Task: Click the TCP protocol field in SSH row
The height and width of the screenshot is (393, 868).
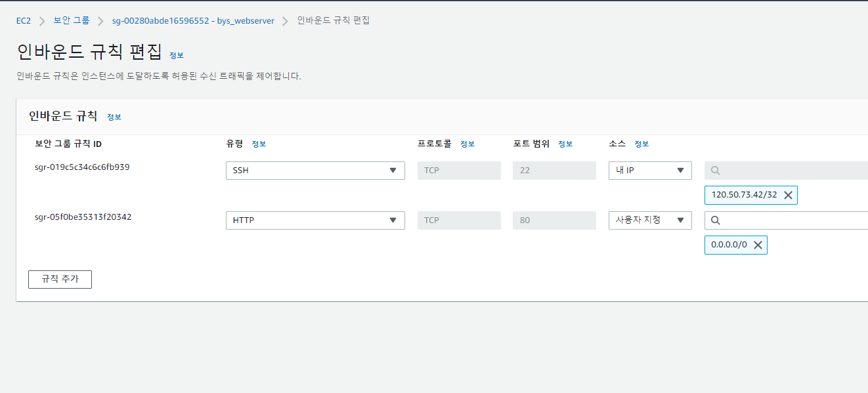Action: 459,171
